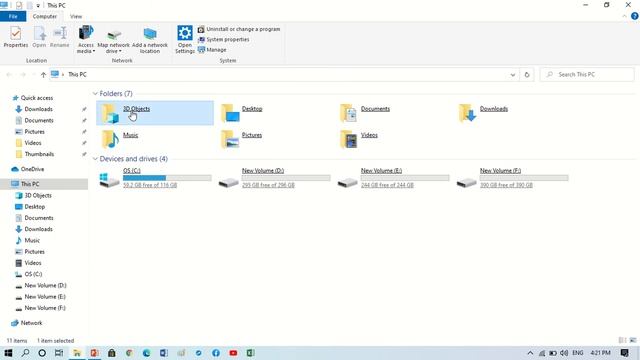This screenshot has width=640, height=360.
Task: Select the Add a network location button
Action: [150, 40]
